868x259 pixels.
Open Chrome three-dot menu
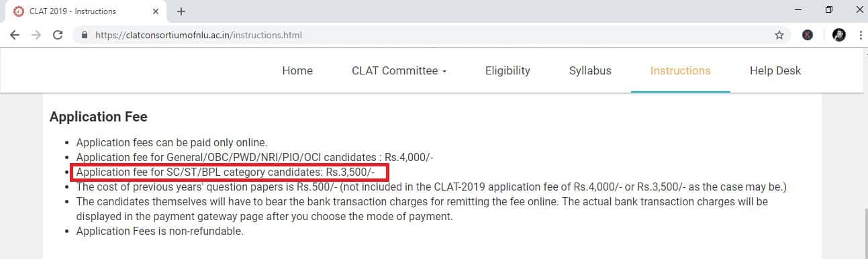pyautogui.click(x=860, y=35)
